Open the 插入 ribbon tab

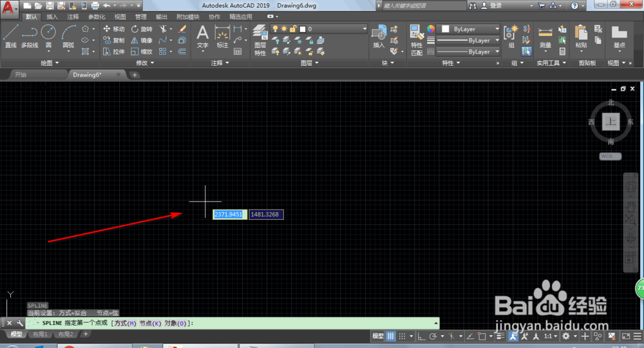point(52,17)
